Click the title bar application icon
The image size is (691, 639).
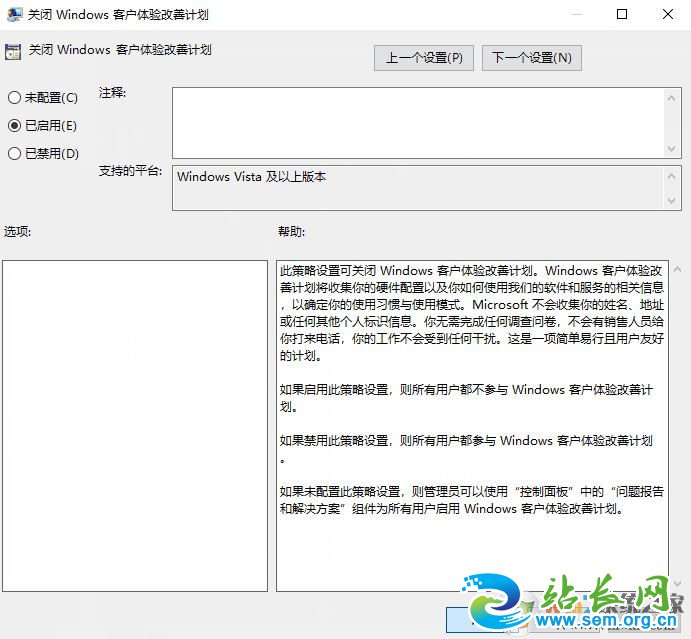tap(14, 14)
